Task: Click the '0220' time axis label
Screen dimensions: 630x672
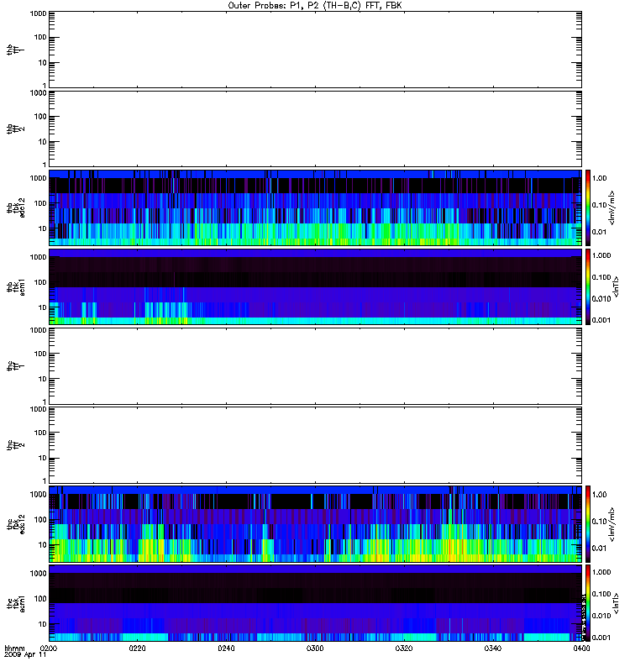Action: tap(137, 648)
